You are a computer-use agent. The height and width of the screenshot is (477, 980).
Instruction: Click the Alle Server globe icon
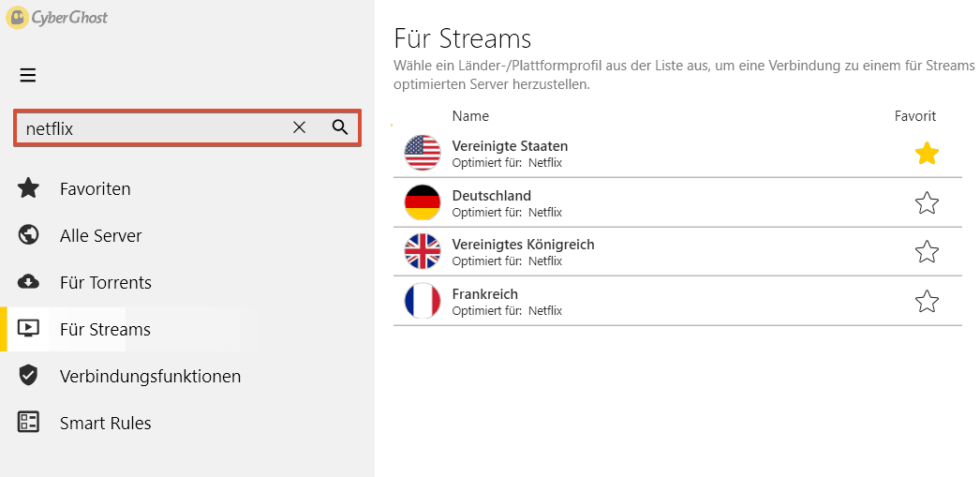coord(28,235)
